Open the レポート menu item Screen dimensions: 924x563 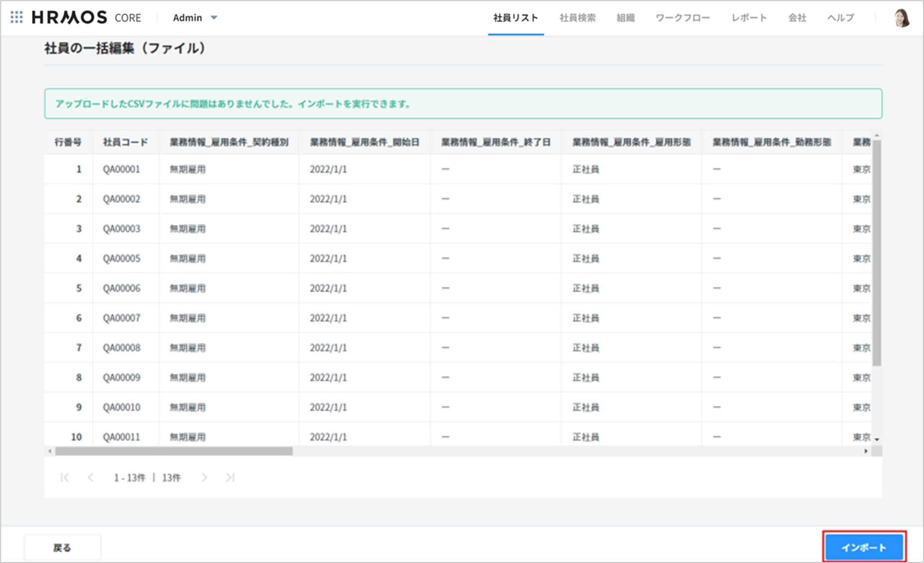click(x=749, y=18)
